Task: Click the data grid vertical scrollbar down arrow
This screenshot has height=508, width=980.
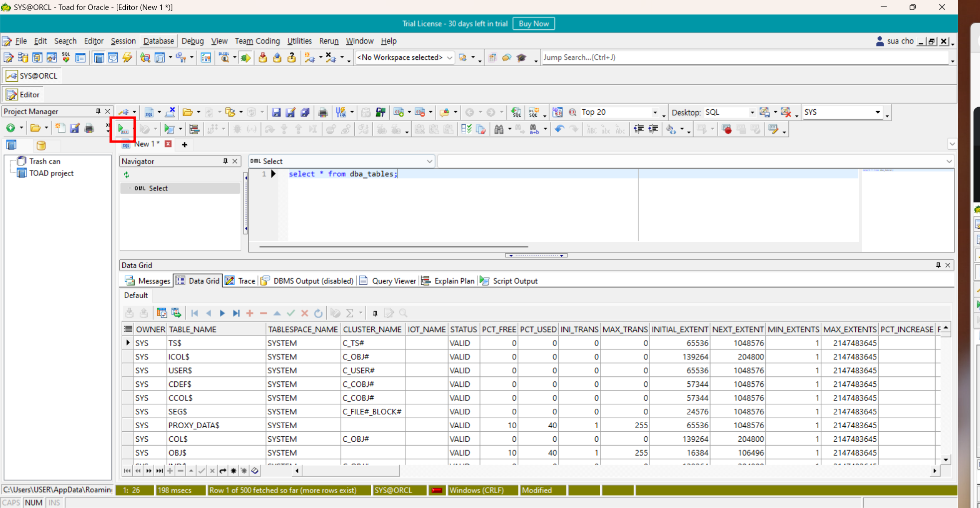Action: (x=946, y=460)
